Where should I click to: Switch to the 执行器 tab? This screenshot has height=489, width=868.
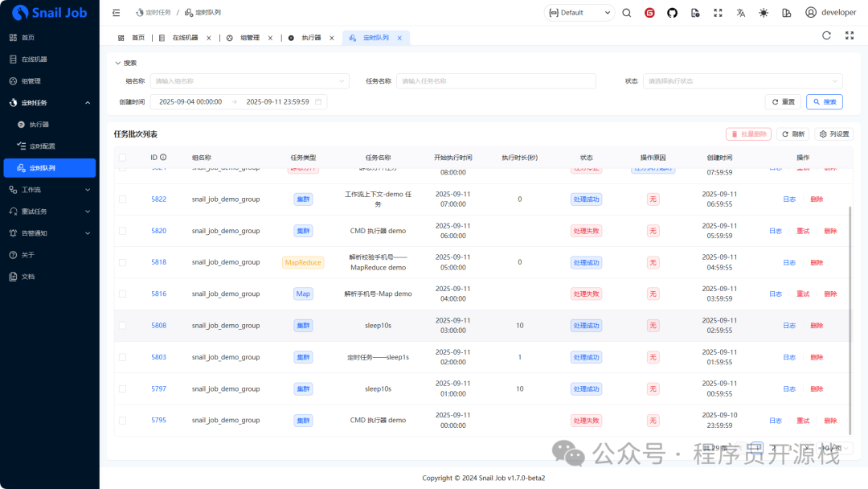(312, 38)
